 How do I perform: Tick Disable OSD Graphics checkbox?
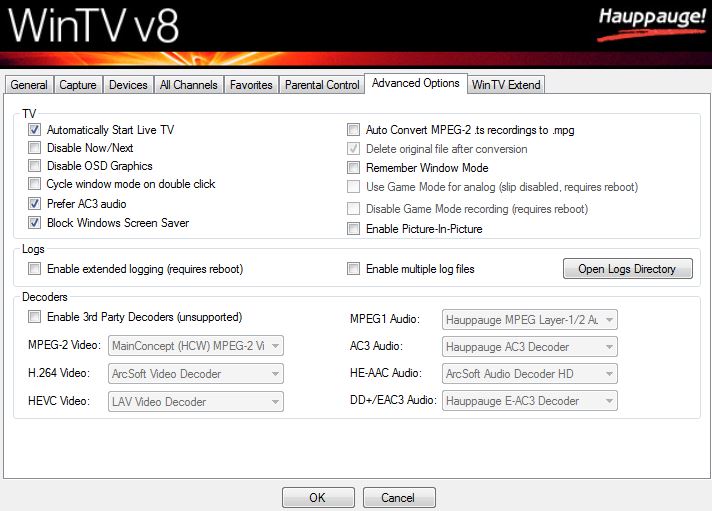[35, 166]
